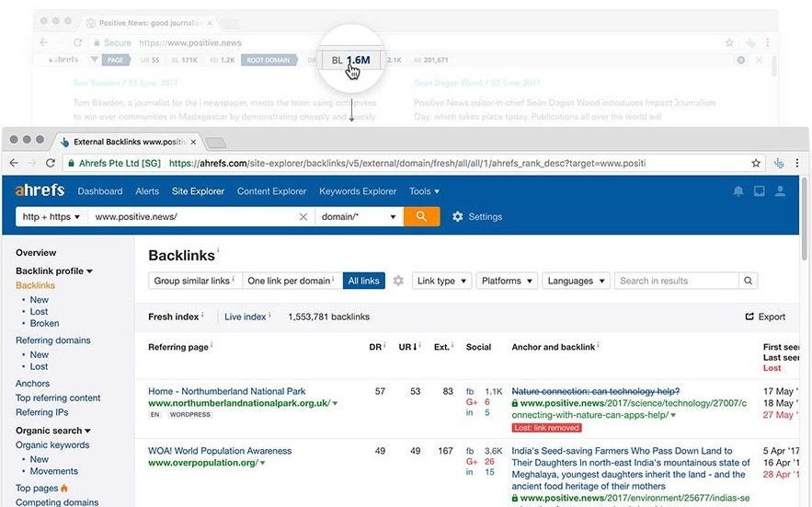Go to Content Explorer

coord(271,191)
